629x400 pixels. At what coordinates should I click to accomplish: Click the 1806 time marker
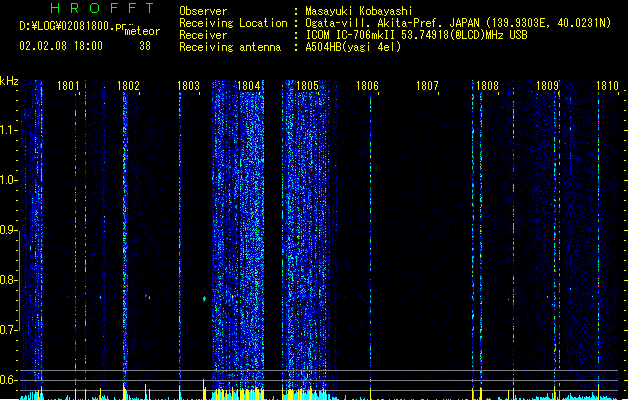(x=367, y=86)
